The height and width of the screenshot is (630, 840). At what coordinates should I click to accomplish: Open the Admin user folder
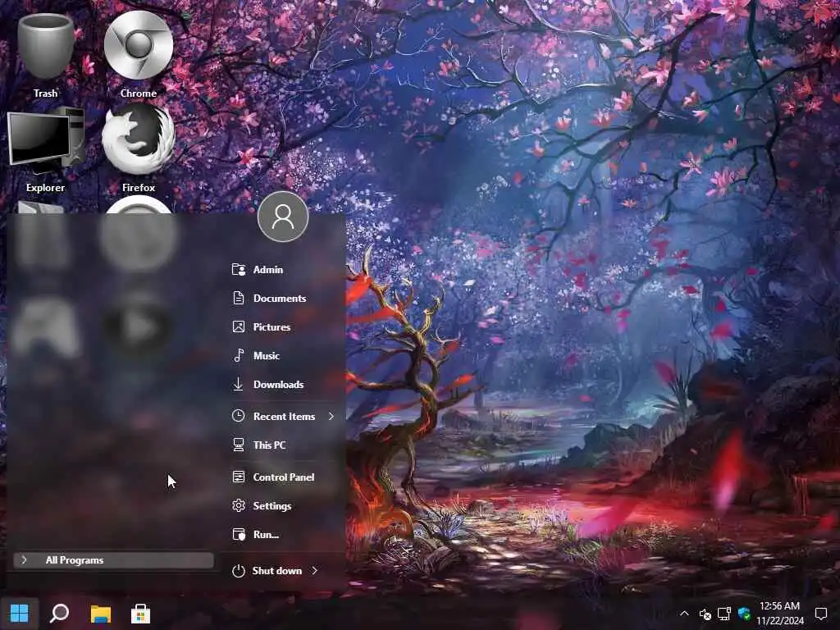pos(283,269)
